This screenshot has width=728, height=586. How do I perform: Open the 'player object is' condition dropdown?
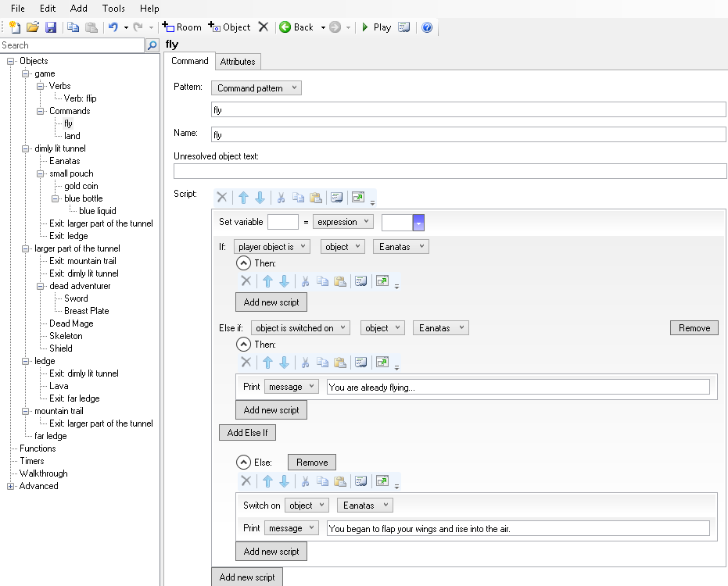point(271,247)
